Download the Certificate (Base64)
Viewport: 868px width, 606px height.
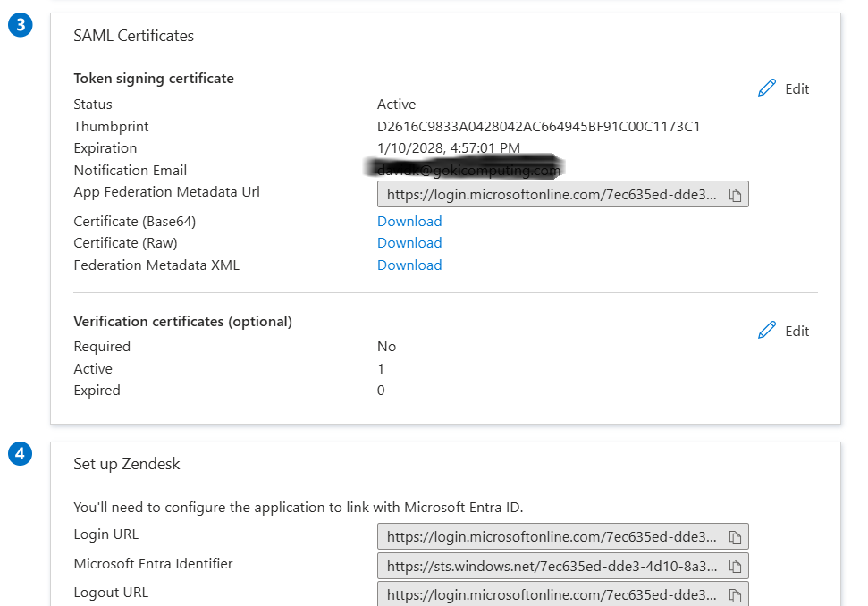[409, 222]
